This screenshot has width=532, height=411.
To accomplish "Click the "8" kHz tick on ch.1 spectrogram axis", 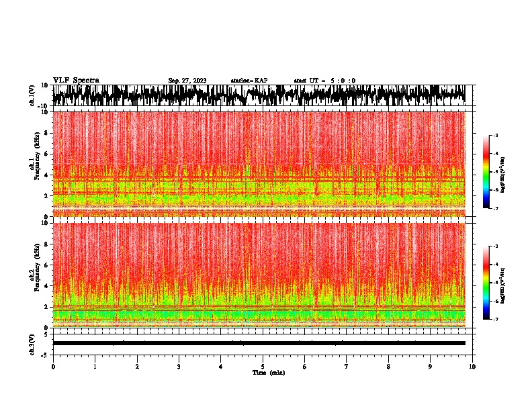I will coord(47,133).
